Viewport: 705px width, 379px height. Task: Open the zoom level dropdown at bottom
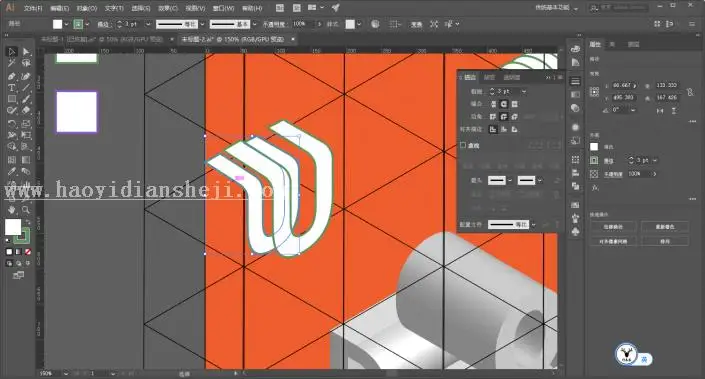tap(66, 374)
